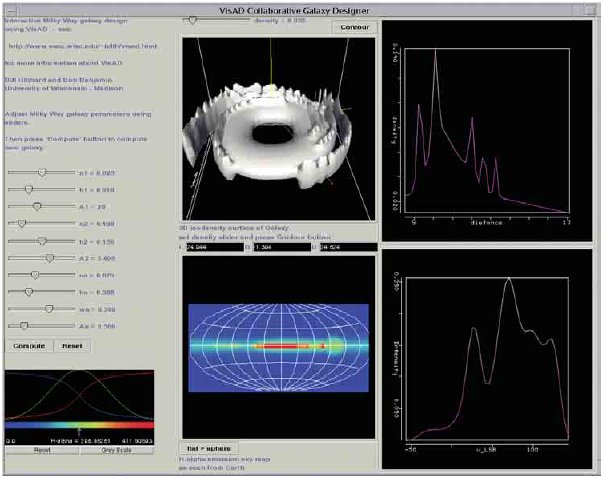Click the VisAD web address in the info text
The image size is (605, 479).
[x=83, y=46]
